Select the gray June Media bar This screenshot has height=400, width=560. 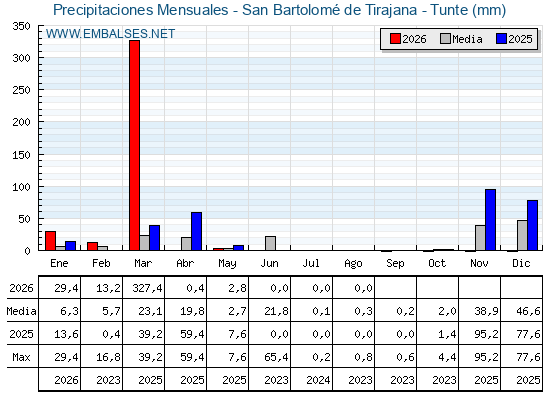[x=270, y=243]
